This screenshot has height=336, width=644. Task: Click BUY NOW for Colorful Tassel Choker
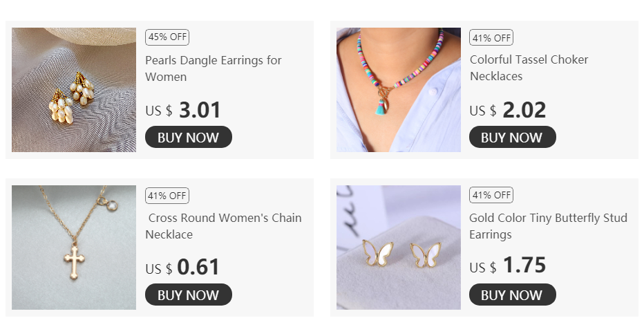point(513,137)
